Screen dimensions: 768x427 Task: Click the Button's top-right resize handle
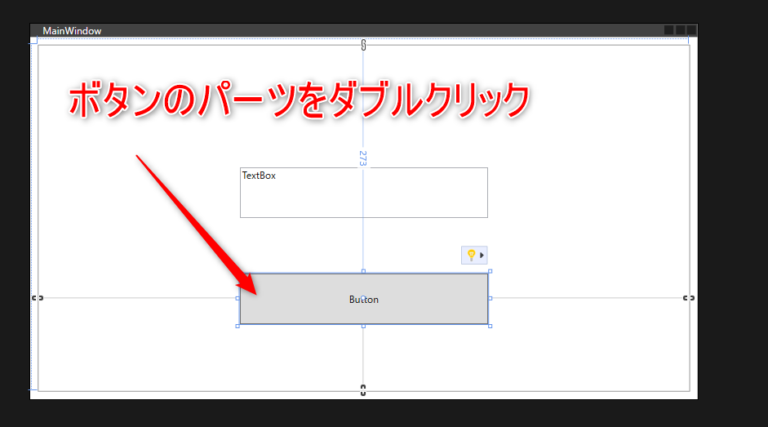(x=489, y=272)
